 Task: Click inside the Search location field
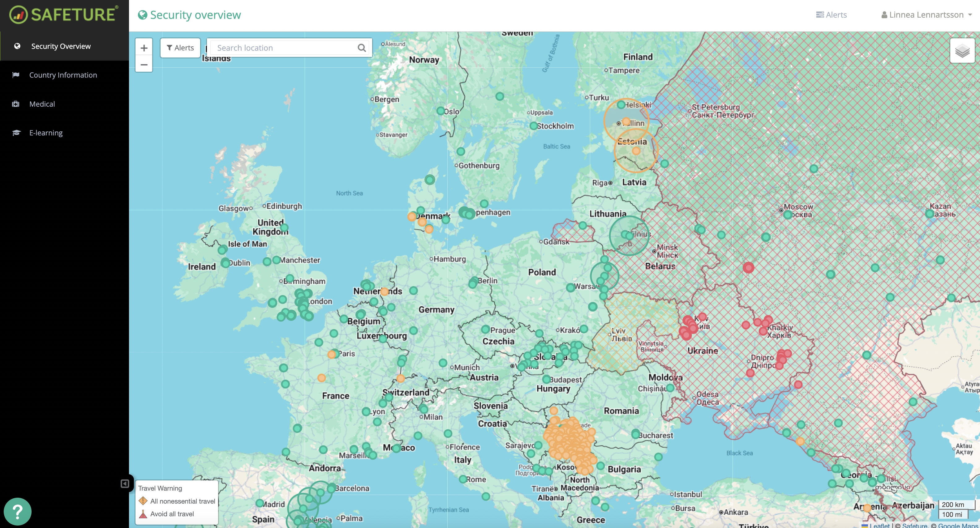click(282, 48)
